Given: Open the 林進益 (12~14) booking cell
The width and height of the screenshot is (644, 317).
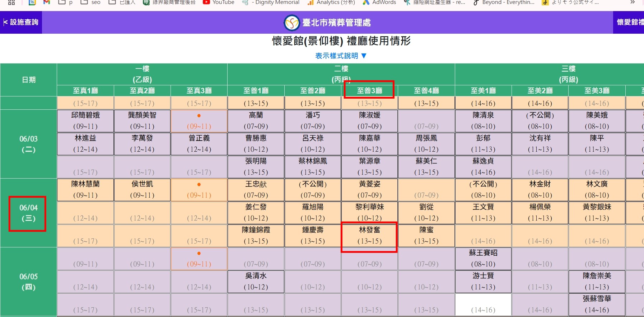Looking at the screenshot, I should [85, 144].
